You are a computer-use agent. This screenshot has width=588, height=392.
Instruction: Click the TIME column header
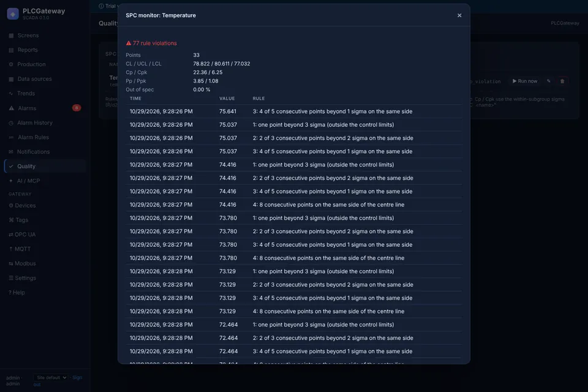(x=135, y=99)
